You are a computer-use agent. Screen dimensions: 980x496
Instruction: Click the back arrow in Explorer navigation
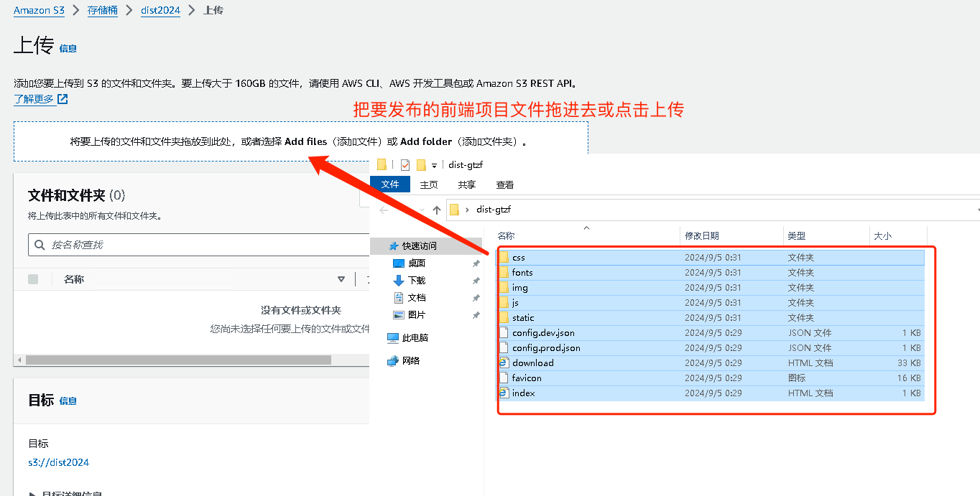[x=384, y=210]
